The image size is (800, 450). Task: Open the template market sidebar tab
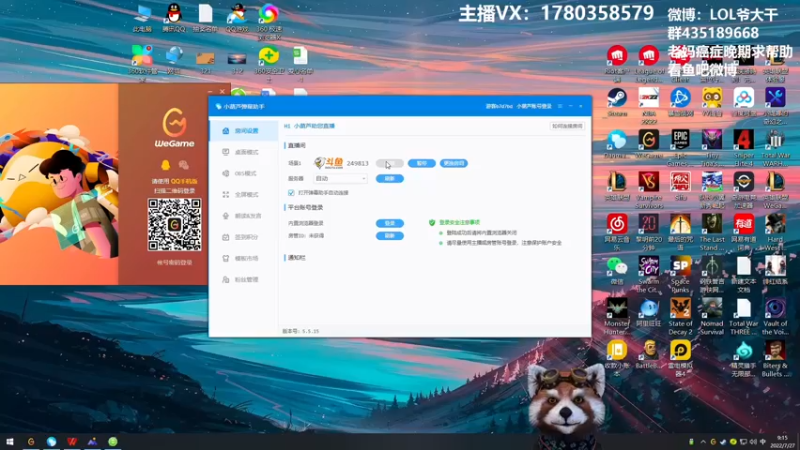tap(244, 258)
